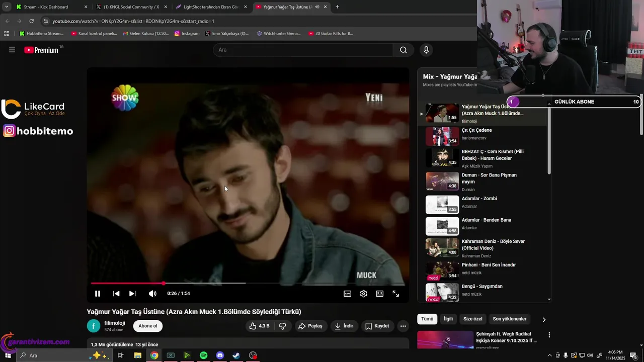Open 20 Guitar Riffs bookmark
This screenshot has width=644, height=362.
click(331, 34)
